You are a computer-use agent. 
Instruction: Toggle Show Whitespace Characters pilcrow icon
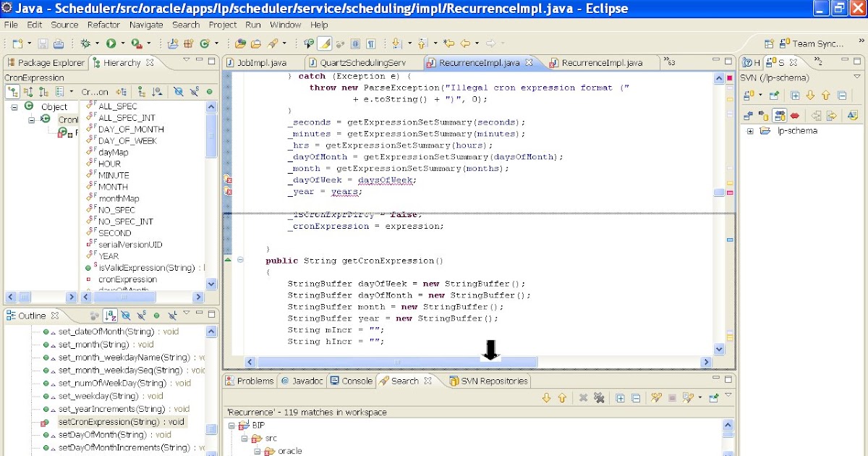(x=371, y=44)
